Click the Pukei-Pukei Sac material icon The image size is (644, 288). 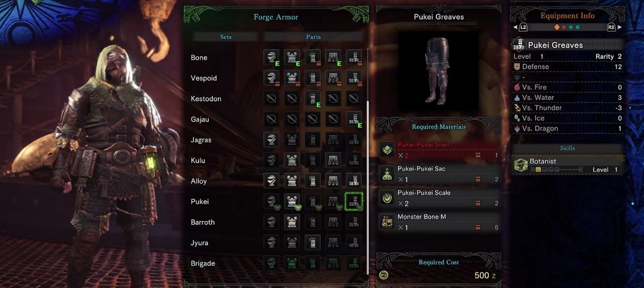(x=387, y=174)
